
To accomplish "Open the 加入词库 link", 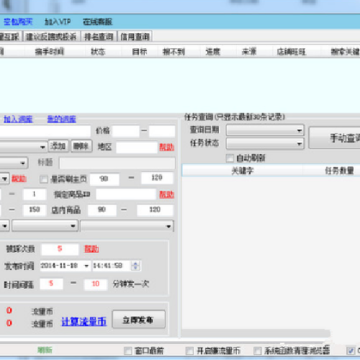I will point(18,119).
